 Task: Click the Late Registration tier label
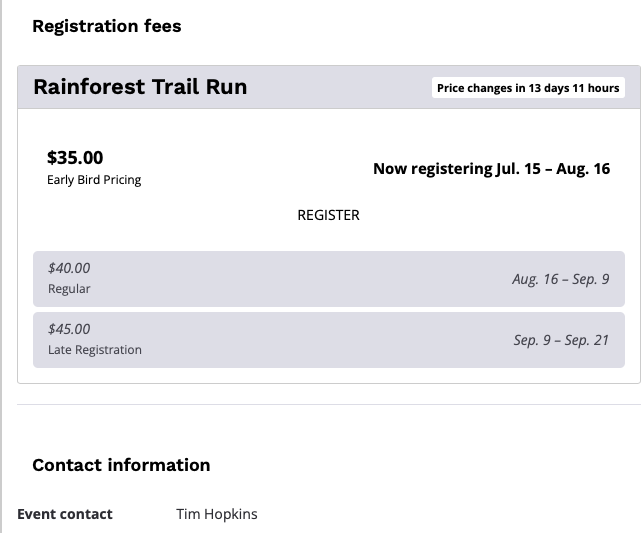click(95, 350)
